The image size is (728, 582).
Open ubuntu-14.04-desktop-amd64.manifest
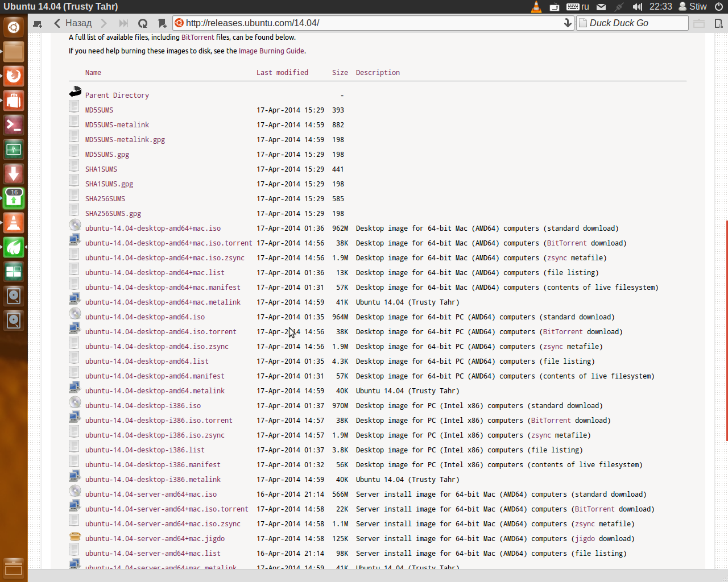point(155,376)
